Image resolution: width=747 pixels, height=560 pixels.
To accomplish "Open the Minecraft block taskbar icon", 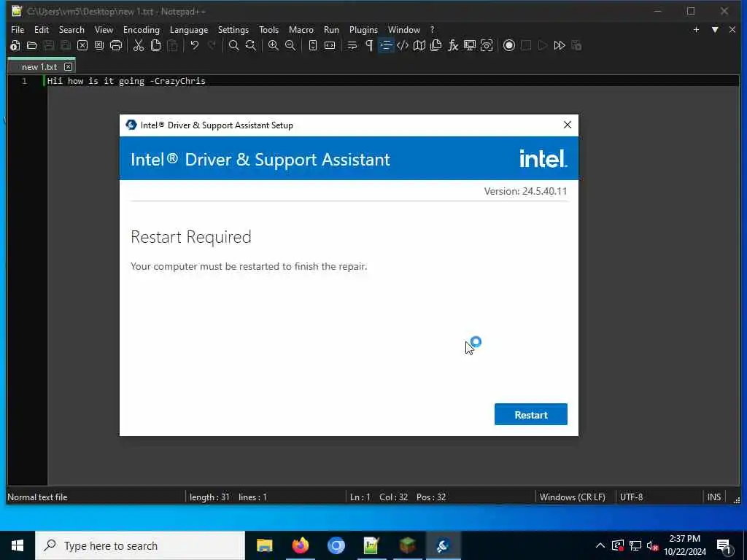I will (407, 545).
